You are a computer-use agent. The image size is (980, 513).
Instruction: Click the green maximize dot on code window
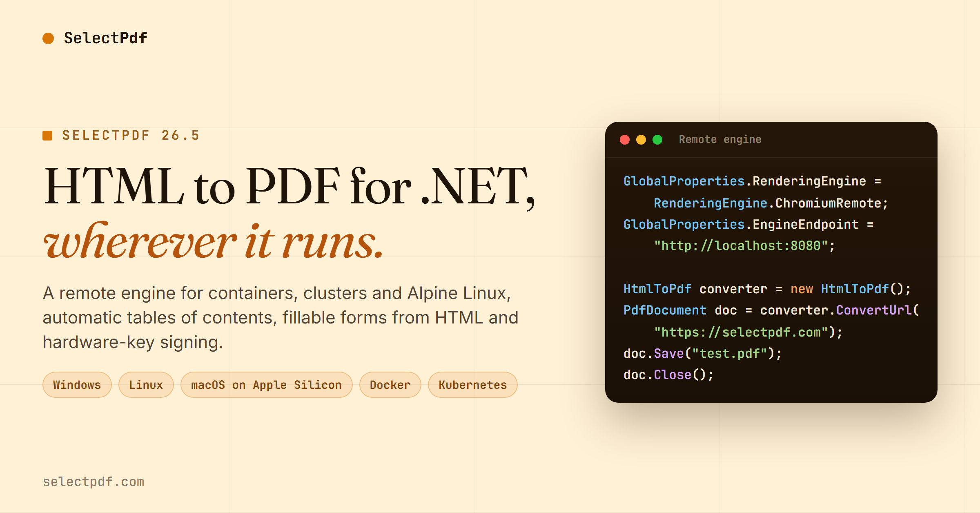point(657,140)
